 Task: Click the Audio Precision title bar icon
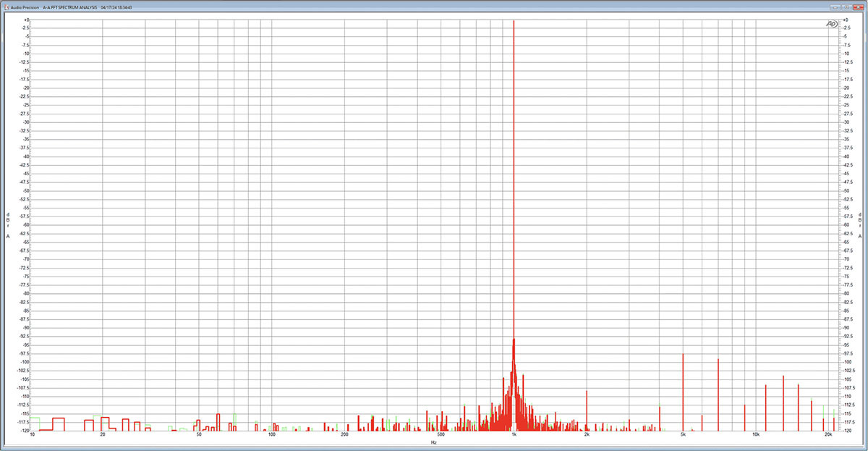coord(7,7)
